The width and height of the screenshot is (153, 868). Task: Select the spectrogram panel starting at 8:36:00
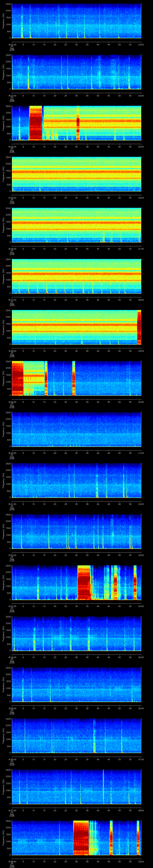pyautogui.click(x=76, y=736)
